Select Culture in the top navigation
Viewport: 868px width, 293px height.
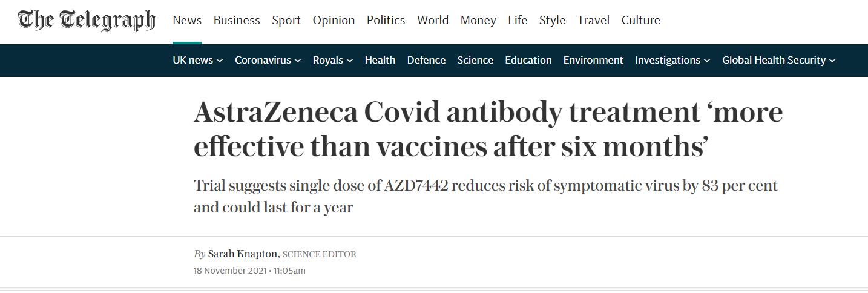click(640, 20)
